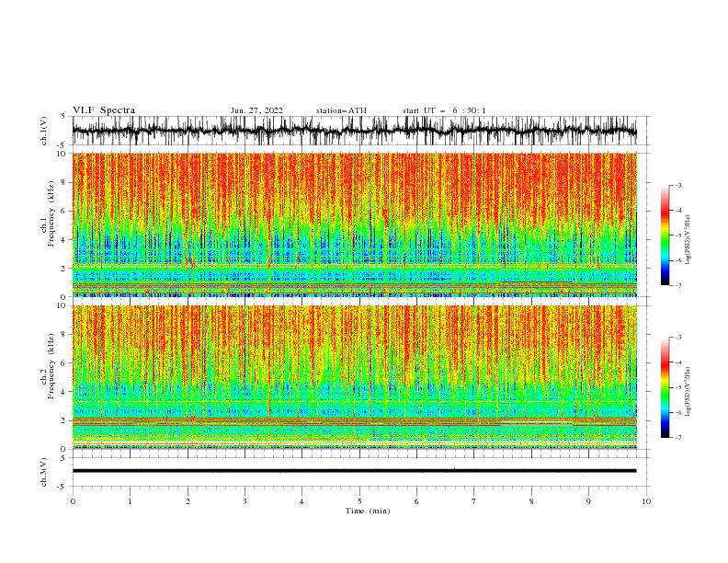Click the "station=ATH" label
The height and width of the screenshot is (563, 728).
(341, 110)
